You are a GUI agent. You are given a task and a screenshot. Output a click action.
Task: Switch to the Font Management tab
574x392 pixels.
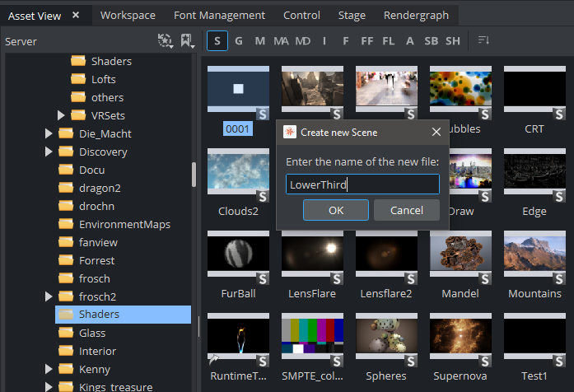click(219, 15)
